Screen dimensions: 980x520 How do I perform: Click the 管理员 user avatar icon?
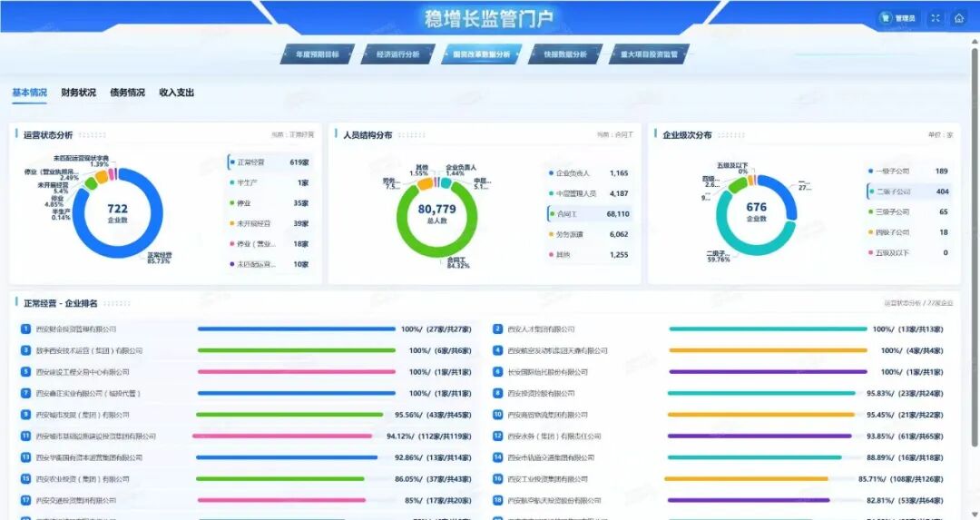(x=886, y=18)
